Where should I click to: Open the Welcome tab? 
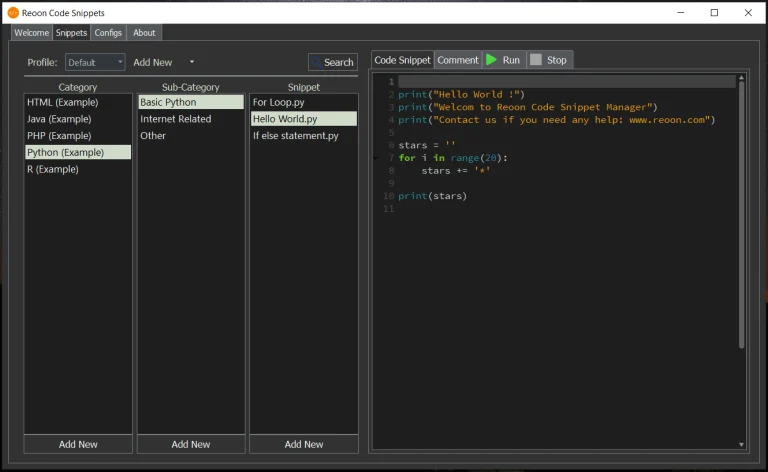click(31, 33)
